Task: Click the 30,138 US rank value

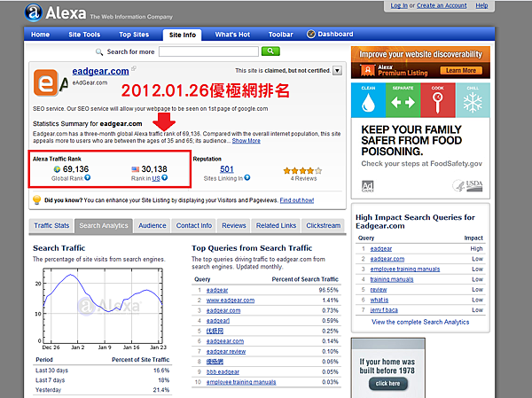Action: 154,169
